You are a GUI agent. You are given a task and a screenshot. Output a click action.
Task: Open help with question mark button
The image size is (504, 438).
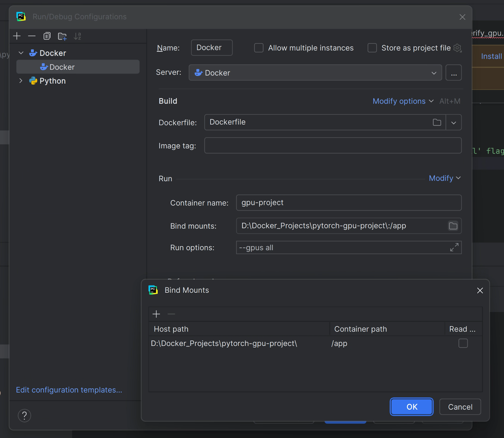coord(25,416)
